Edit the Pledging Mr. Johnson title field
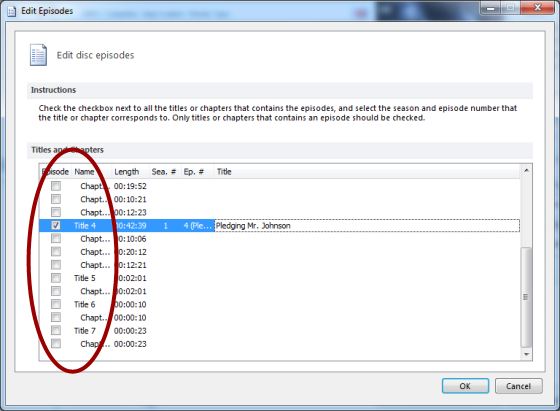Viewport: 560px width, 411px height. click(367, 226)
